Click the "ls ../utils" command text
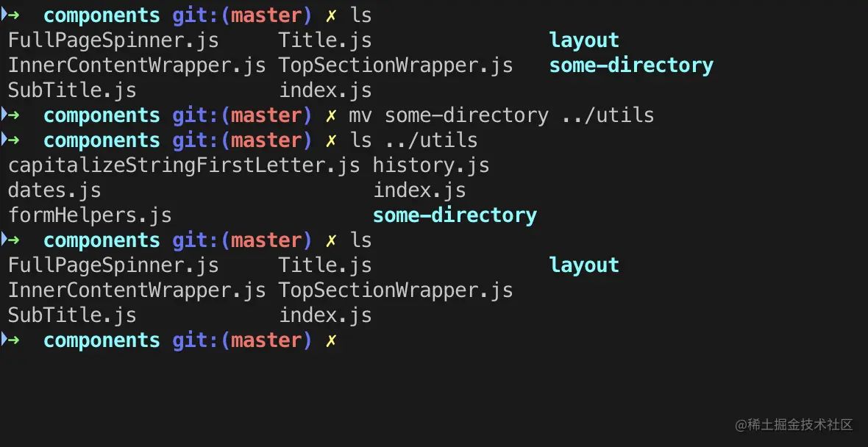This screenshot has height=447, width=868. tap(413, 140)
